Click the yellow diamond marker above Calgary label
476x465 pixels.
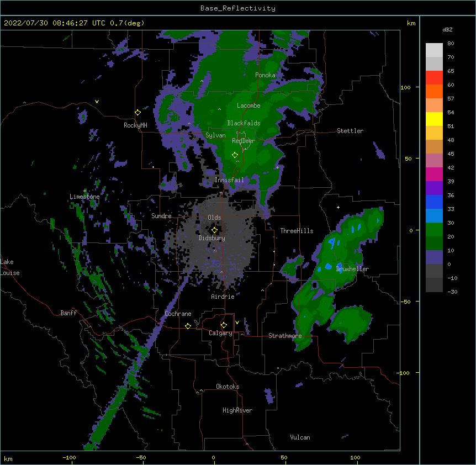click(x=224, y=325)
